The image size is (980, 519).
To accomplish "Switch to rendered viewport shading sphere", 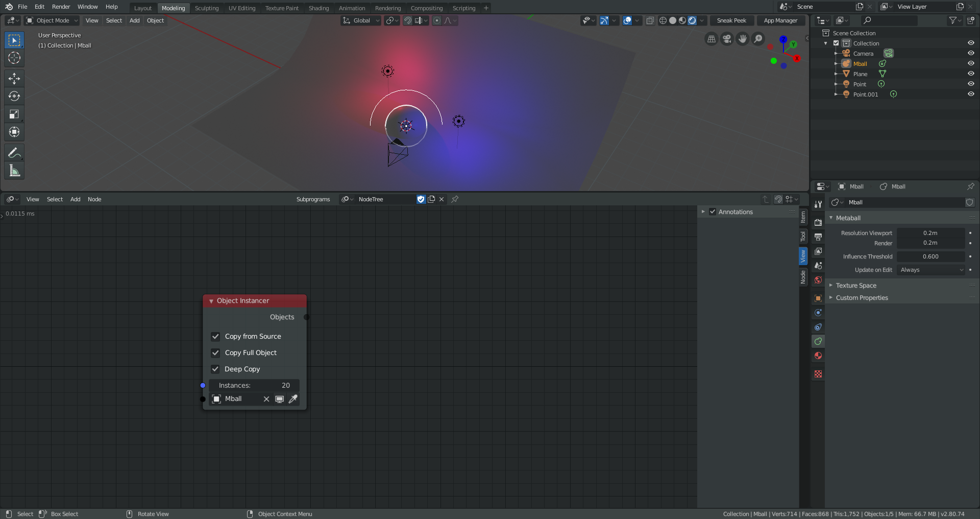I will pyautogui.click(x=692, y=20).
